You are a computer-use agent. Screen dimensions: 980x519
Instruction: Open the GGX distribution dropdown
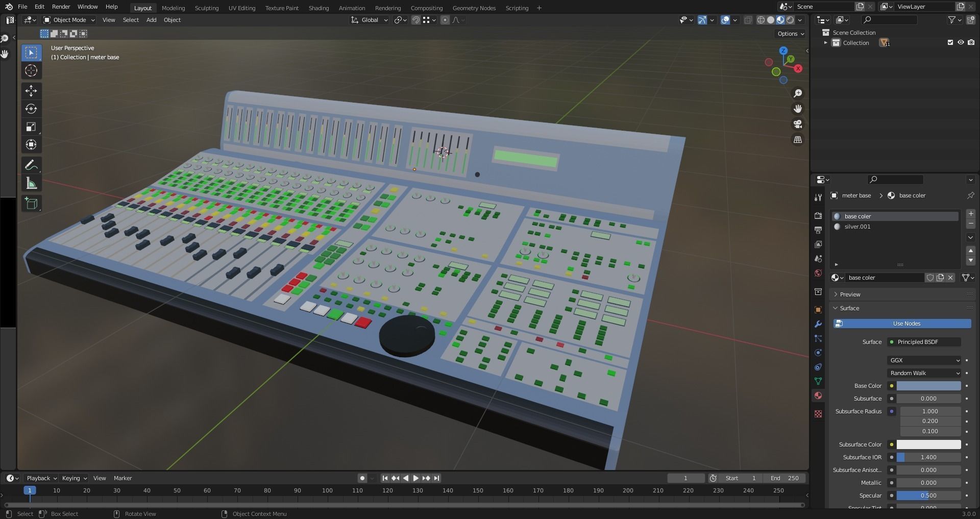coord(924,360)
